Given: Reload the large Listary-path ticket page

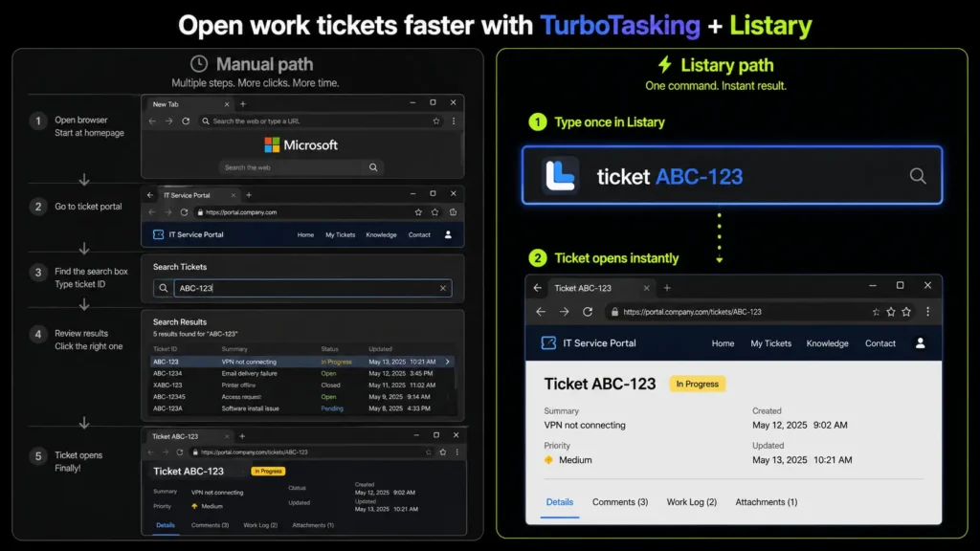Looking at the screenshot, I should tap(588, 312).
